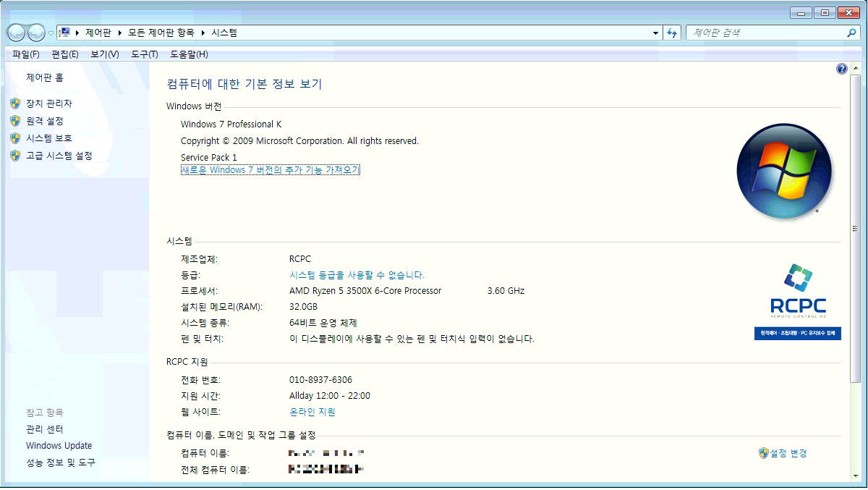Click the search magnifier icon
868x490 pixels.
pyautogui.click(x=851, y=33)
